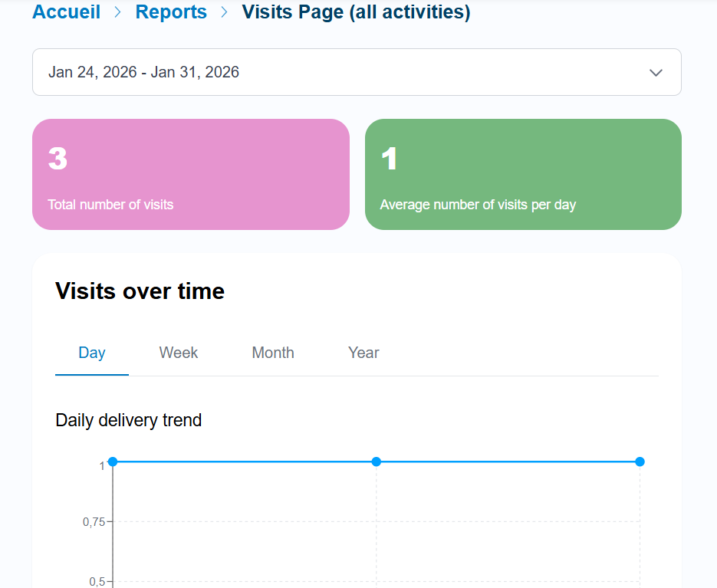
Task: Open the date range selector text
Action: [x=143, y=72]
